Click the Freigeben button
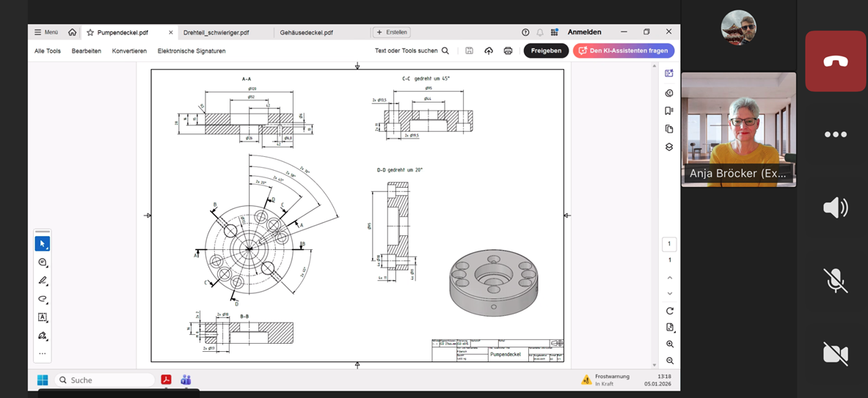 (x=546, y=51)
